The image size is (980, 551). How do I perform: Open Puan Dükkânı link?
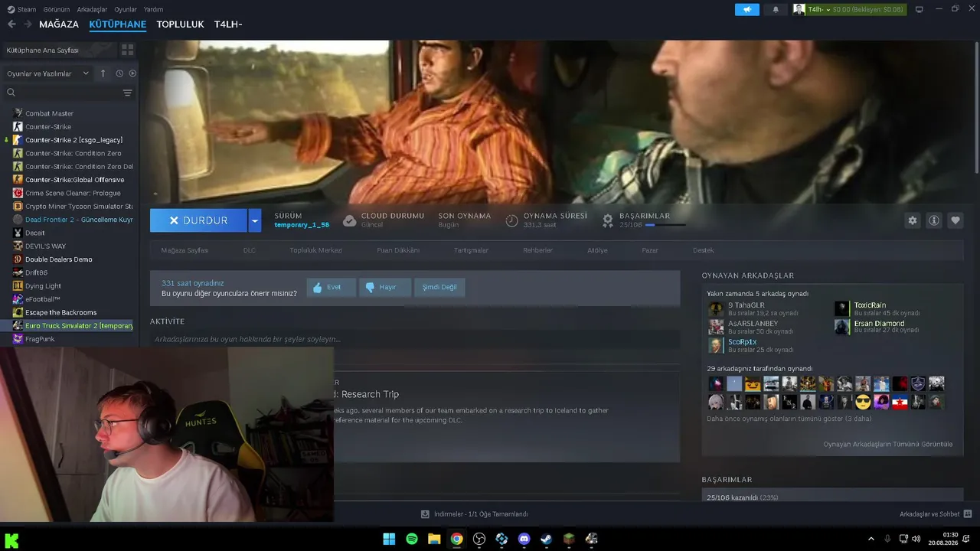pyautogui.click(x=398, y=250)
